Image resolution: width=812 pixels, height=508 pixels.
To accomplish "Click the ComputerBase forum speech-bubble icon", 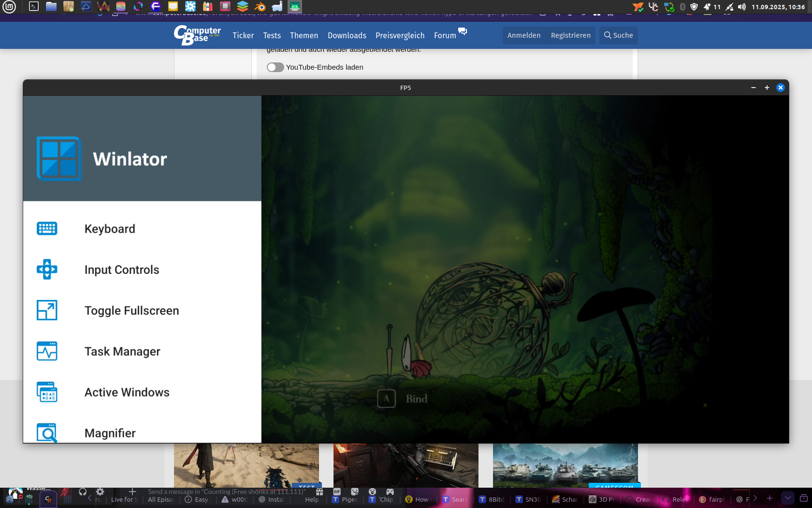I will [463, 31].
